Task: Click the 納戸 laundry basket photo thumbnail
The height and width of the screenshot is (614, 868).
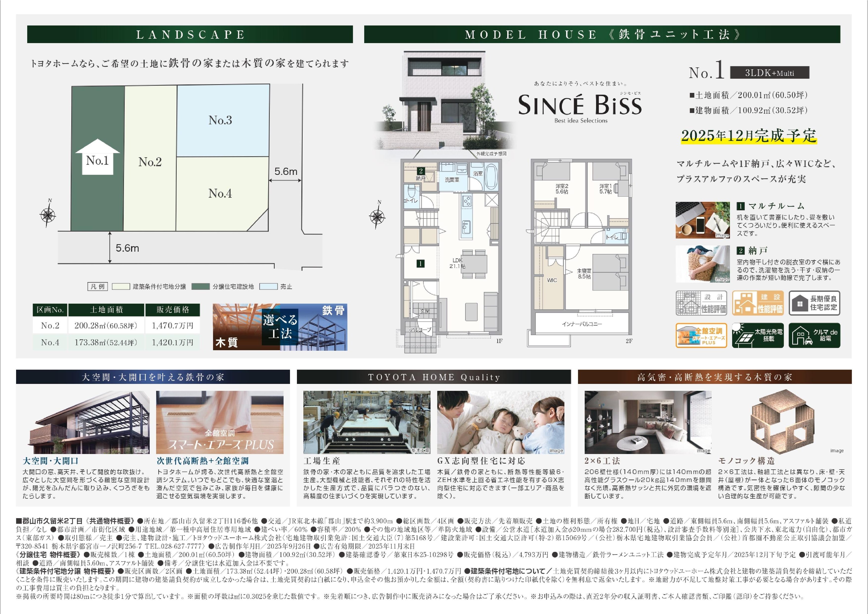Action: click(702, 264)
